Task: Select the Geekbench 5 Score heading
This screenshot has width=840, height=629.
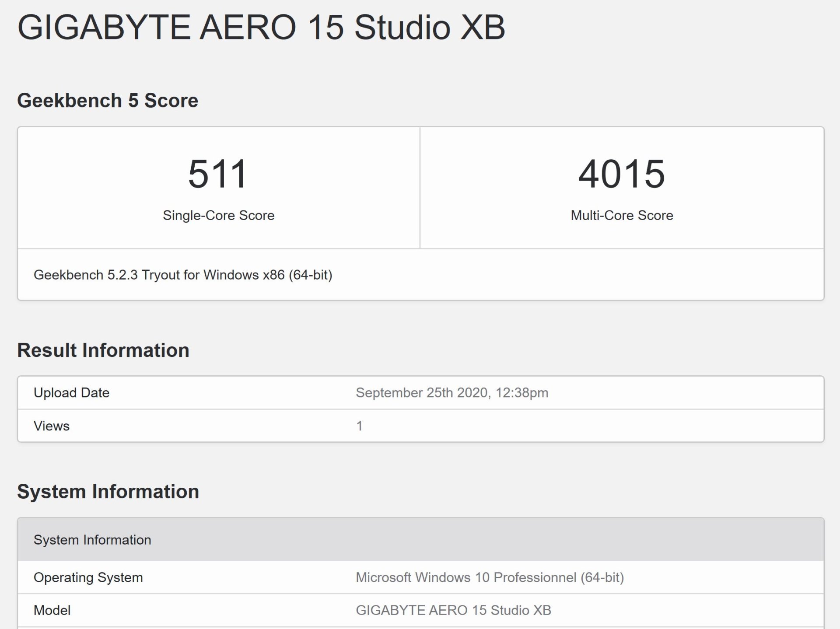Action: tap(108, 101)
